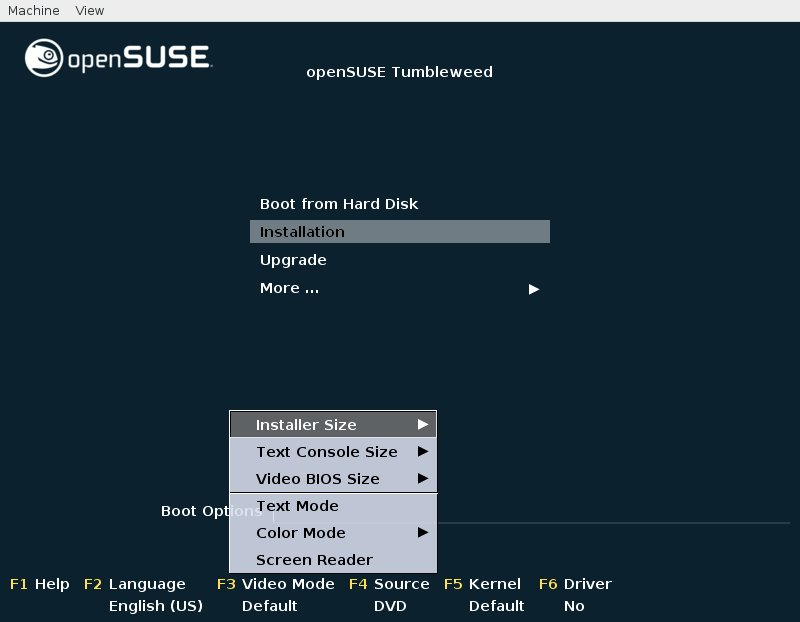Open the F5 Kernel options

tap(482, 584)
